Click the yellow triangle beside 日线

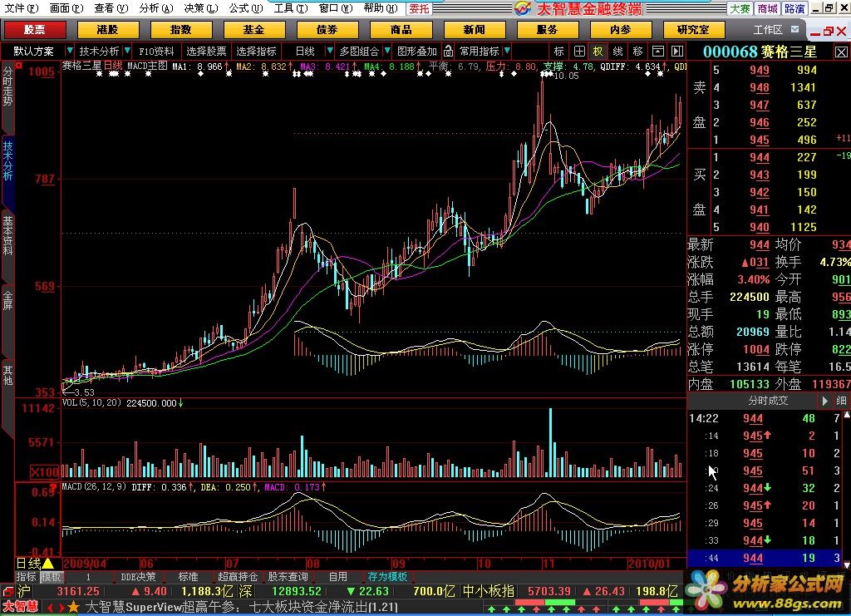coord(47,564)
